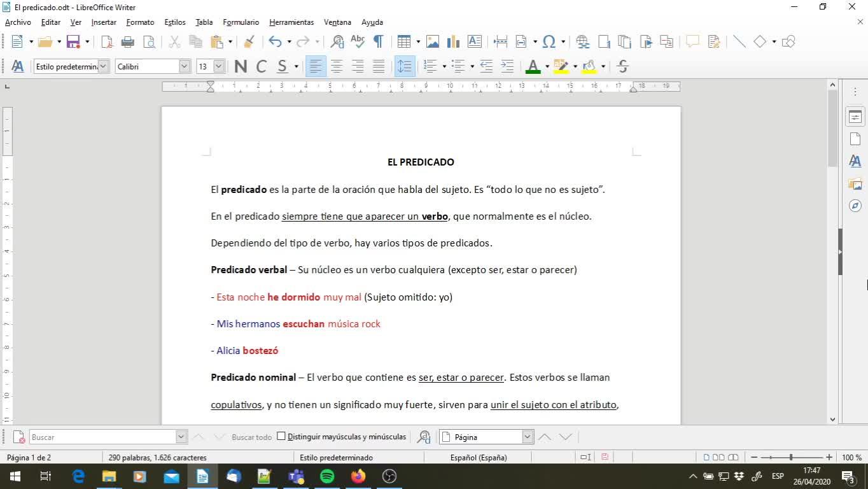Click Español (España) language in status bar
Screen dimensions: 868x489
click(x=479, y=457)
